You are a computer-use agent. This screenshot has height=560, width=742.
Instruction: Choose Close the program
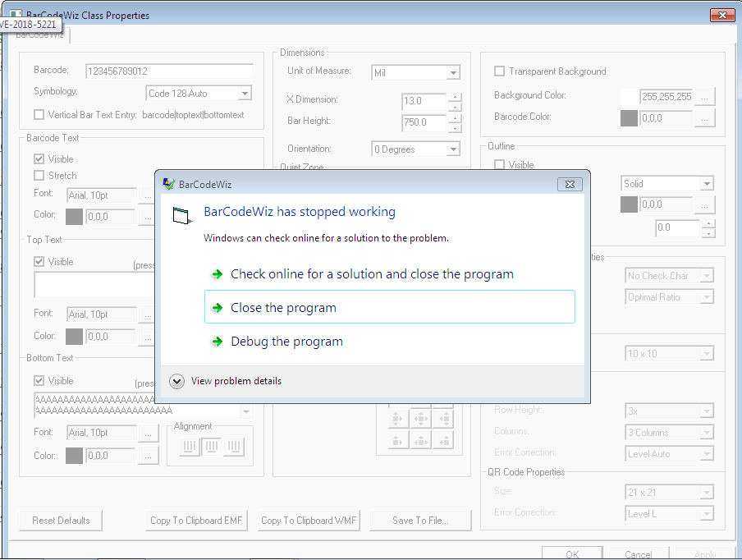point(389,307)
